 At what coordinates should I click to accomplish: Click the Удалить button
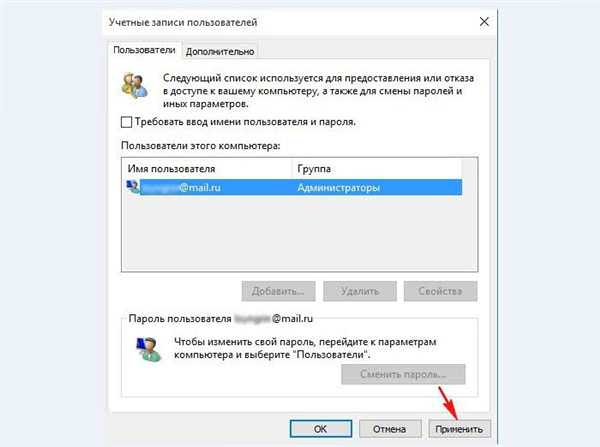(x=360, y=291)
